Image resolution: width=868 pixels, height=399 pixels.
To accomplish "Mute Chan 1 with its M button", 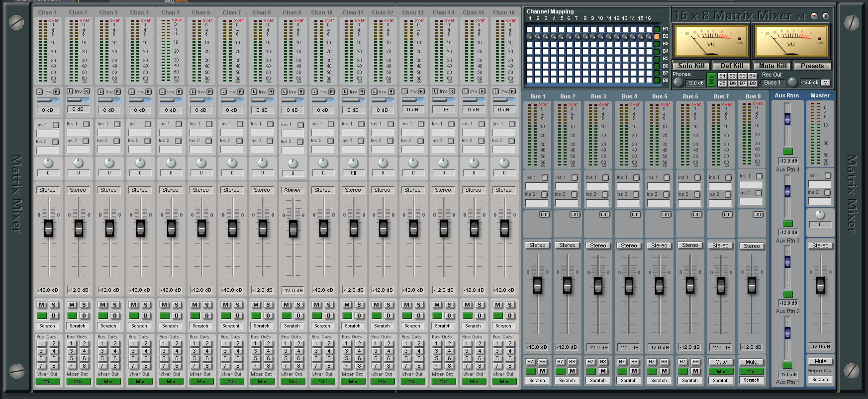I will tap(41, 305).
